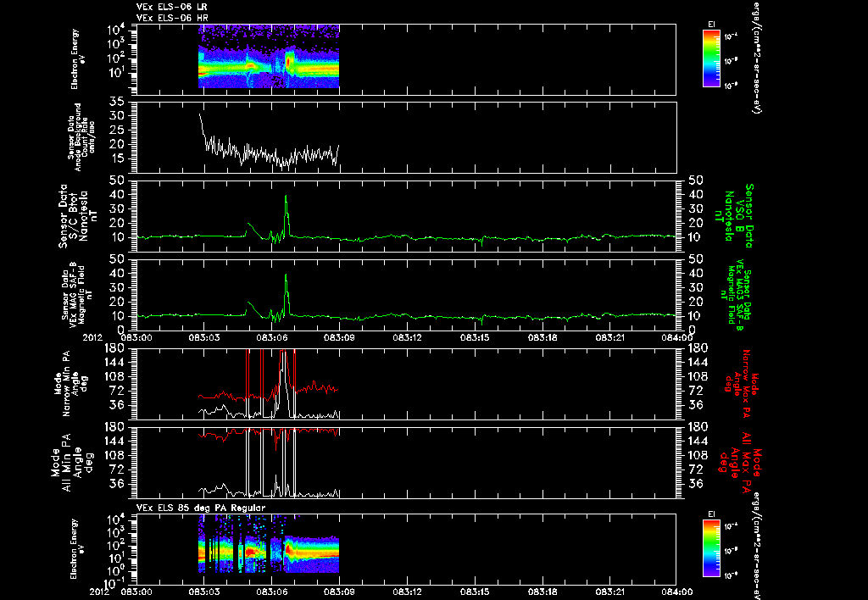
Task: Click "083:12" on the bottom time axis
Action: point(407,592)
